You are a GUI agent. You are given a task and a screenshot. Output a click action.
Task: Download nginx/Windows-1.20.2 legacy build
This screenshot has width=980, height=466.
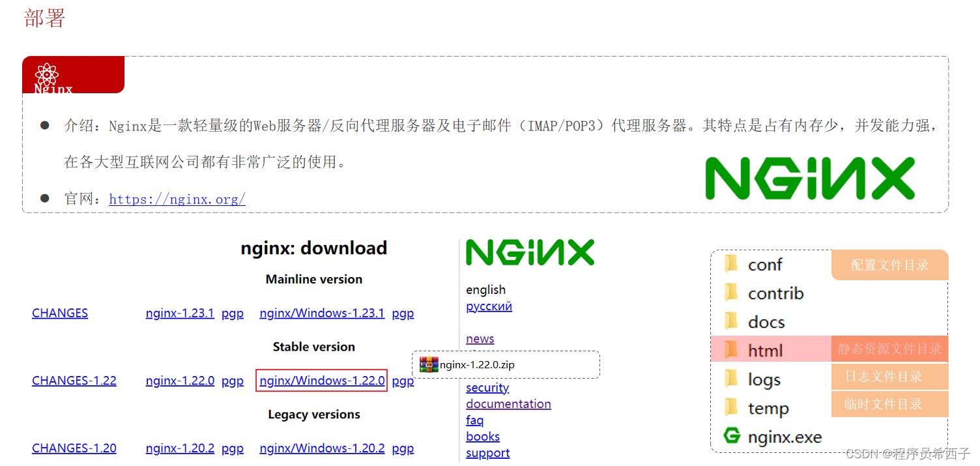click(322, 448)
